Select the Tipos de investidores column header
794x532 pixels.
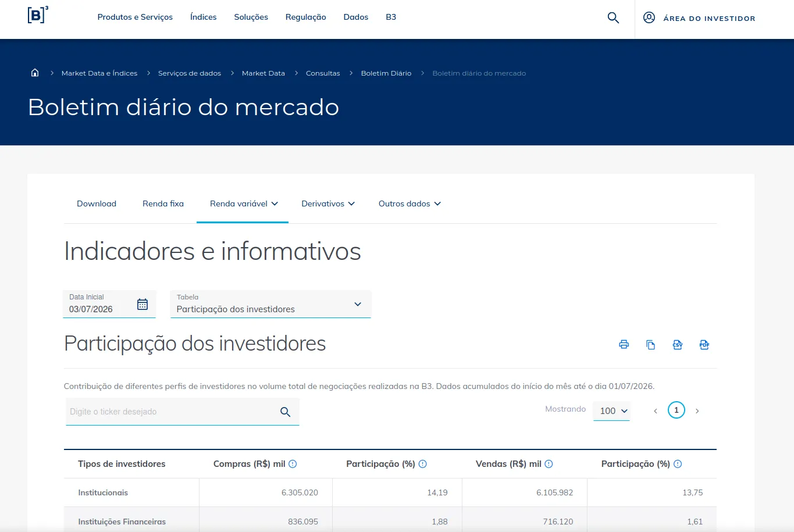tap(122, 464)
